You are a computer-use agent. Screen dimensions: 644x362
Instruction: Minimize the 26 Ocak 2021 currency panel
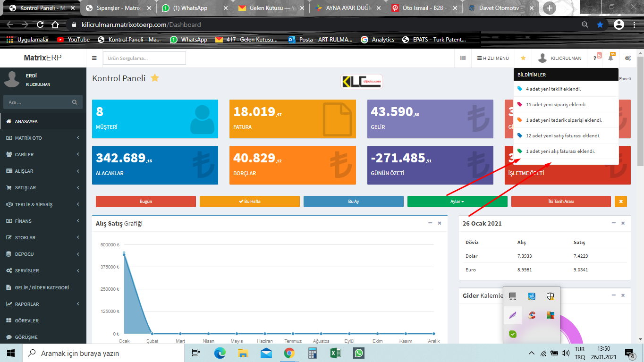pos(613,223)
